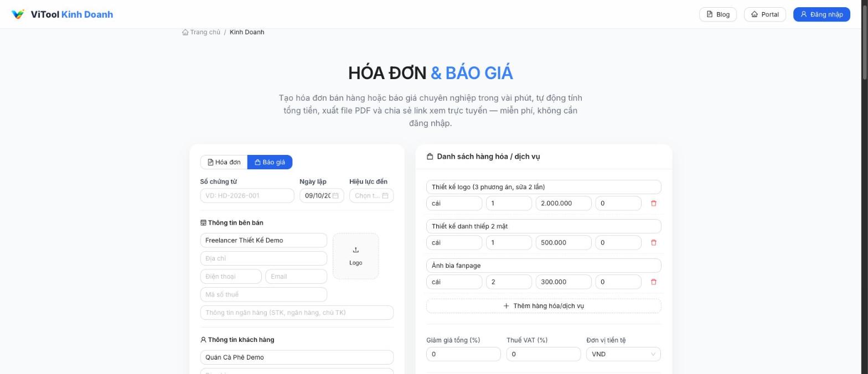The image size is (868, 374).
Task: Delete the Thiết kế danh thiếp row
Action: point(653,242)
